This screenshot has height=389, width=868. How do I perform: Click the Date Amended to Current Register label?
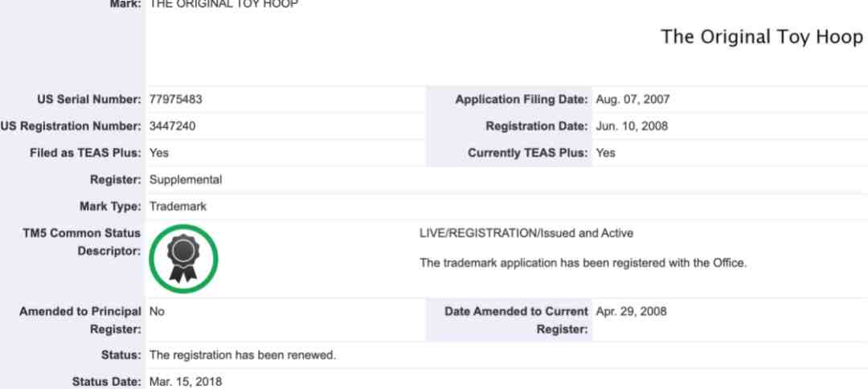click(516, 321)
